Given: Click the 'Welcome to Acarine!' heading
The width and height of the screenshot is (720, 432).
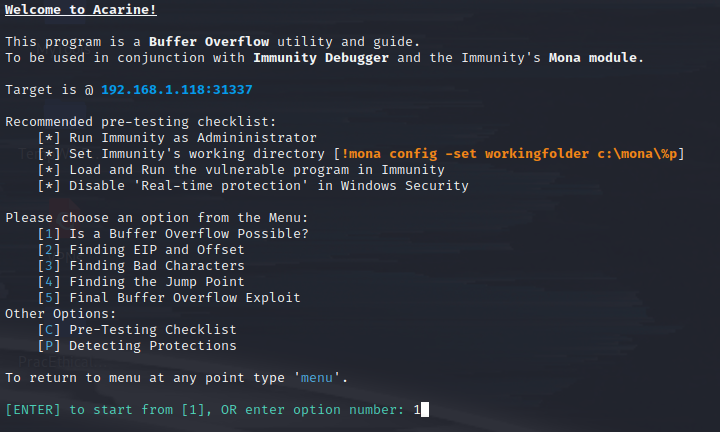Looking at the screenshot, I should [81, 10].
